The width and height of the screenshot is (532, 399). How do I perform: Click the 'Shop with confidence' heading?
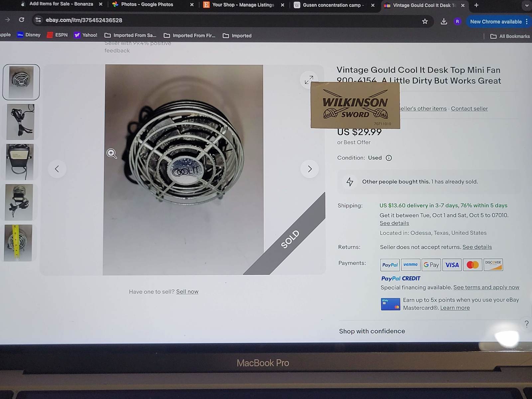(372, 331)
